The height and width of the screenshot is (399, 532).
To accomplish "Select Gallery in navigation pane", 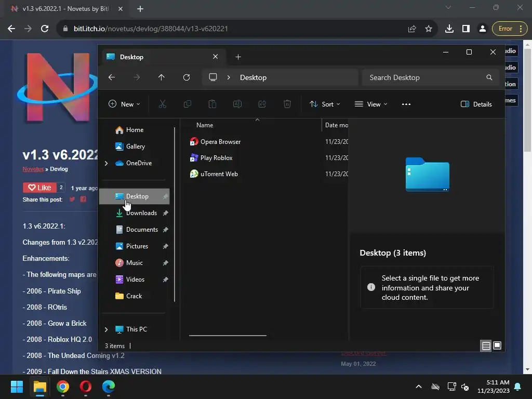I will click(135, 147).
